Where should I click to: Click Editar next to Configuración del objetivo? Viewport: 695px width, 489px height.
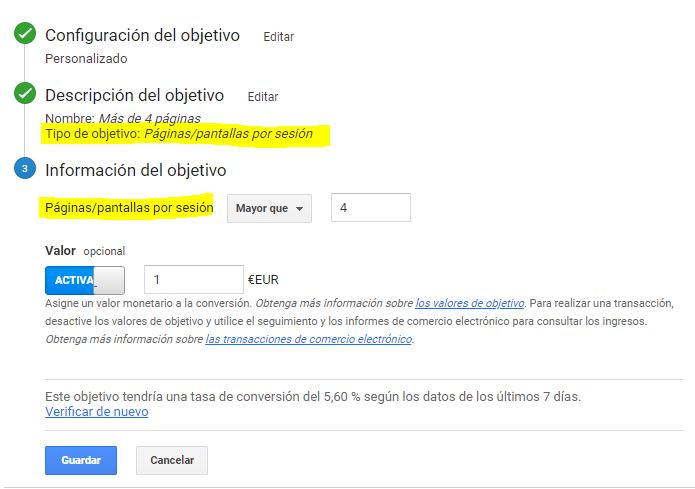(278, 36)
